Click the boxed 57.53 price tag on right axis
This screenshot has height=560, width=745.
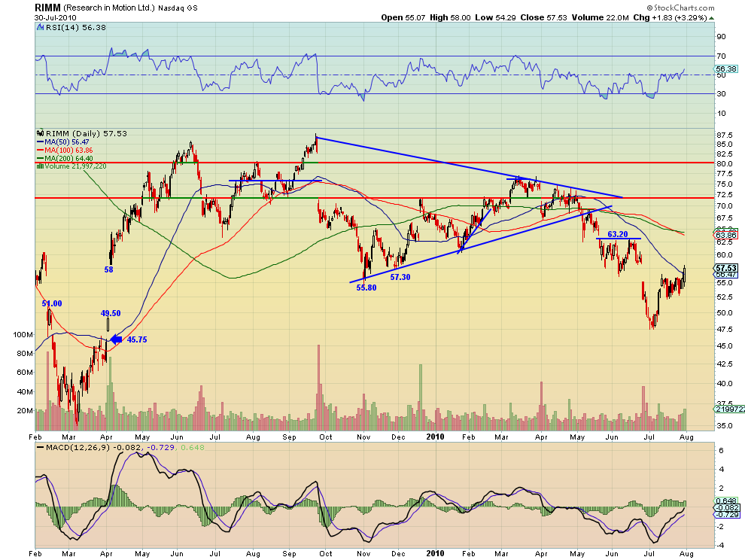[x=726, y=268]
